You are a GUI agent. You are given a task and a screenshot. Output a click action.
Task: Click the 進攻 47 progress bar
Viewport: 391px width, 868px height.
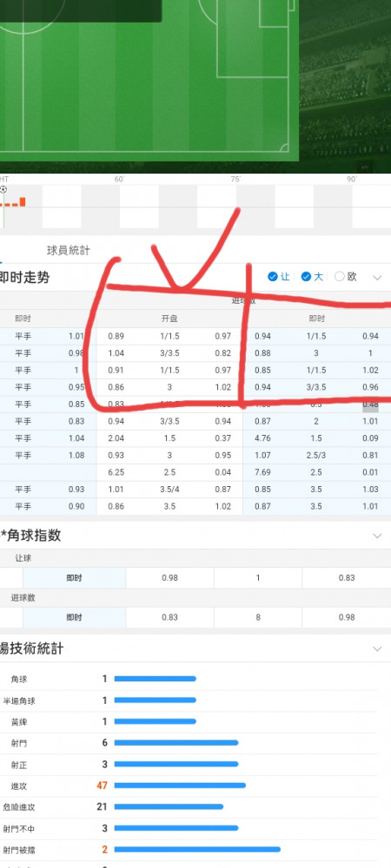(180, 786)
